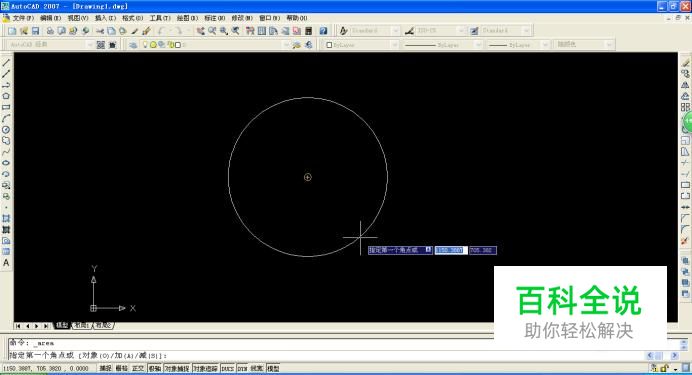Open the 格式 (Format) menu
692x375 pixels.
click(132, 18)
